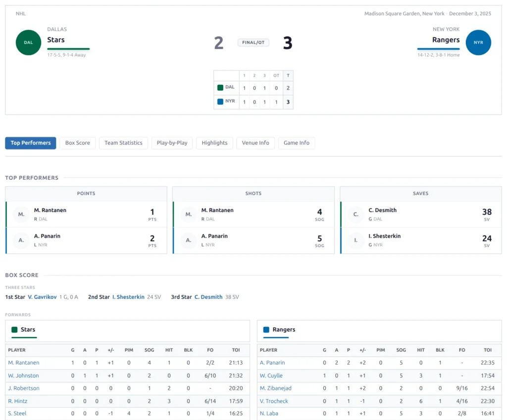
Task: Click blue NYR square in linescore
Action: 220,101
